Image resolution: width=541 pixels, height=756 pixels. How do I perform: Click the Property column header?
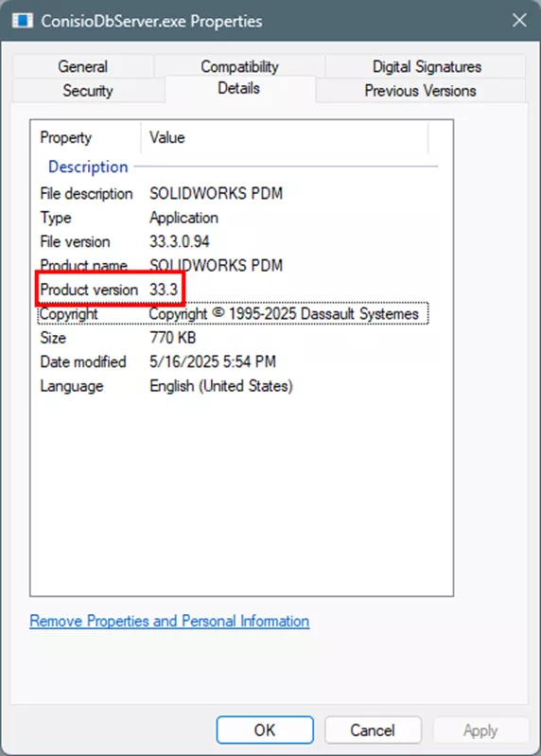click(x=65, y=137)
